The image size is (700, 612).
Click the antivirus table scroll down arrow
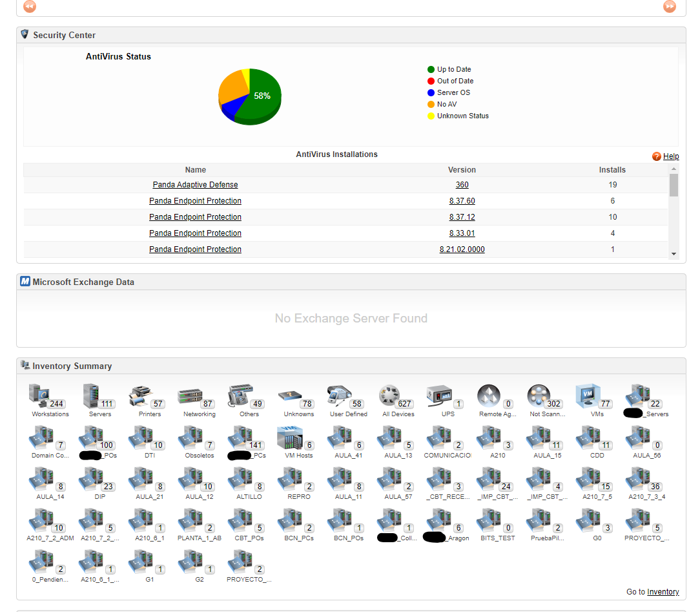tap(674, 254)
